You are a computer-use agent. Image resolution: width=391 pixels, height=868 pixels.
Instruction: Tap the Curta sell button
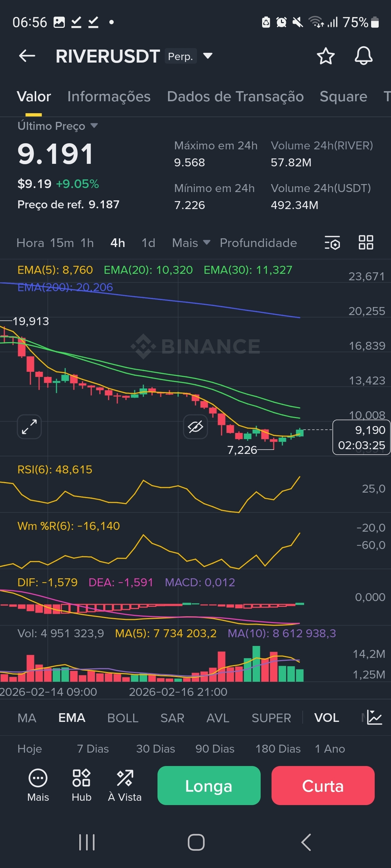[x=323, y=786]
